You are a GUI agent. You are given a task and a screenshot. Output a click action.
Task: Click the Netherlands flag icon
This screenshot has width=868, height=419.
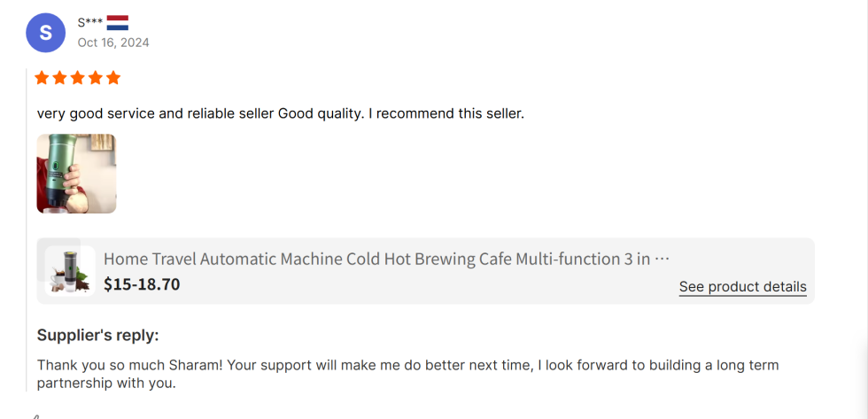pyautogui.click(x=118, y=22)
